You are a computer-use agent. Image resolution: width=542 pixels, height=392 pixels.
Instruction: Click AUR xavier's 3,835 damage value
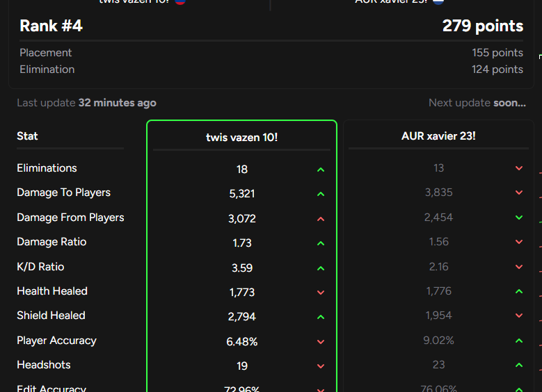pos(438,193)
